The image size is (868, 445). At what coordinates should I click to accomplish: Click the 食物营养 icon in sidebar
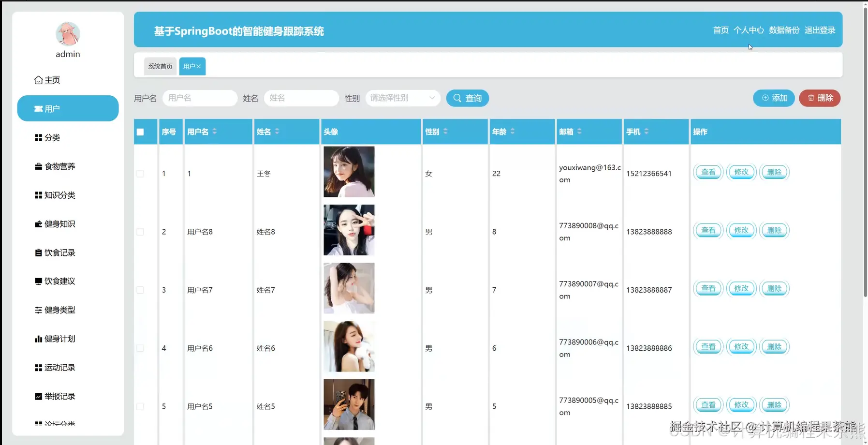pos(39,166)
